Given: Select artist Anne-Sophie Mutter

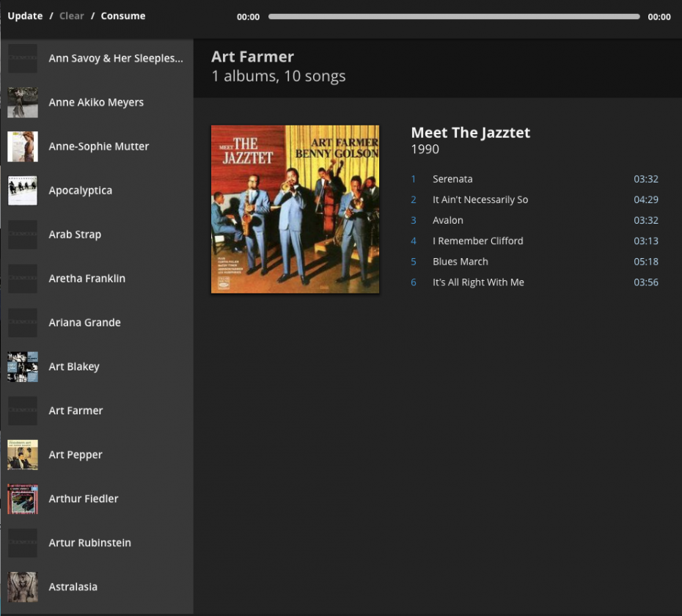Looking at the screenshot, I should pyautogui.click(x=97, y=146).
